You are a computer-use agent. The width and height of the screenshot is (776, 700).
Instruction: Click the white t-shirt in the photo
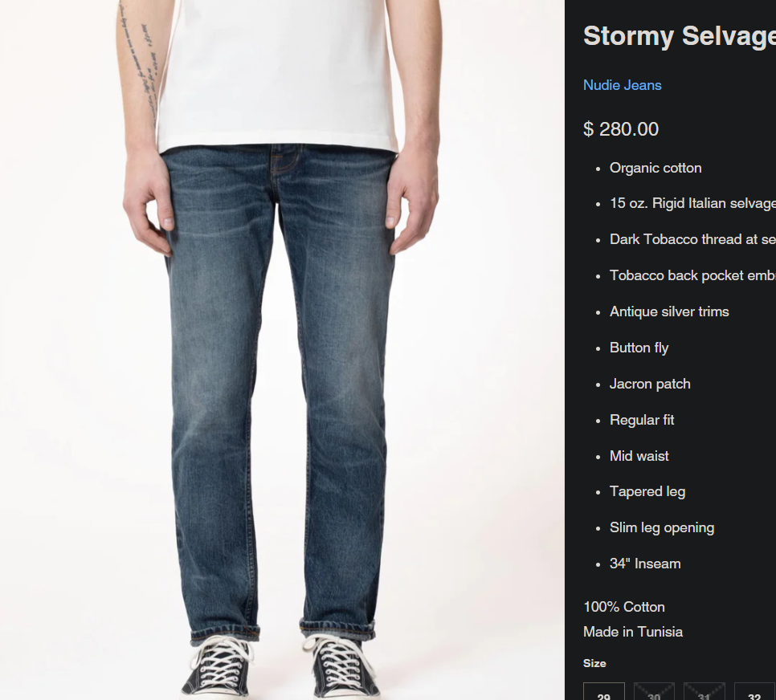[277, 74]
